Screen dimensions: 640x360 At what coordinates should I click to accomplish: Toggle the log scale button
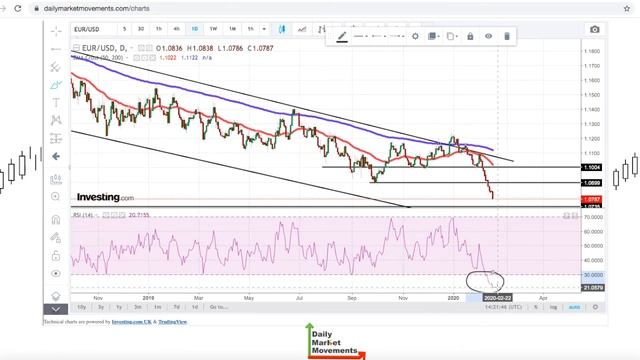[x=553, y=307]
